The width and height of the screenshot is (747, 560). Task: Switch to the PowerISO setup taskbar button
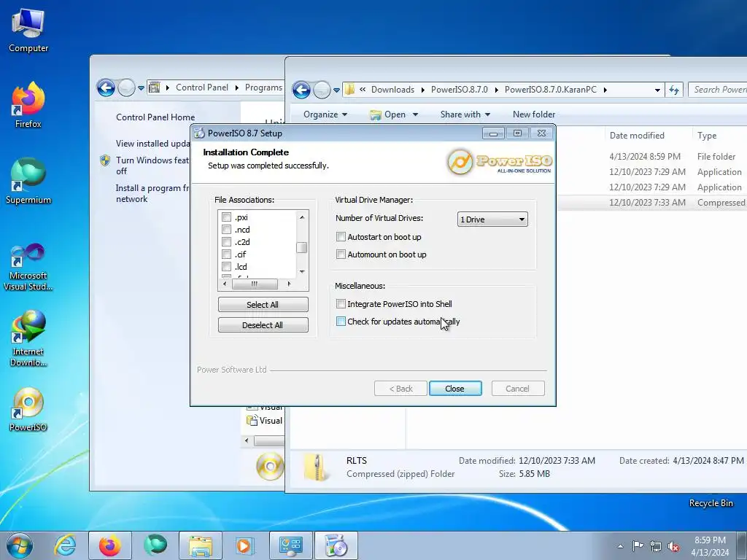point(336,545)
